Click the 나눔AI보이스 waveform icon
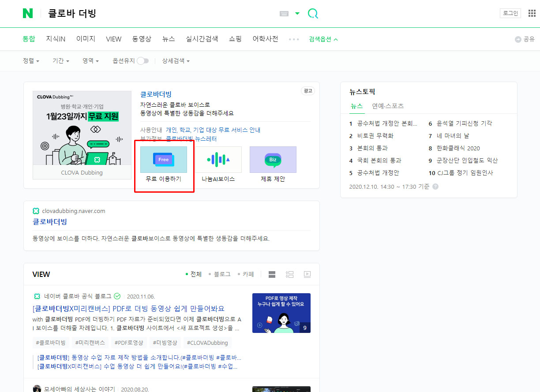This screenshot has height=392, width=540. pos(218,160)
